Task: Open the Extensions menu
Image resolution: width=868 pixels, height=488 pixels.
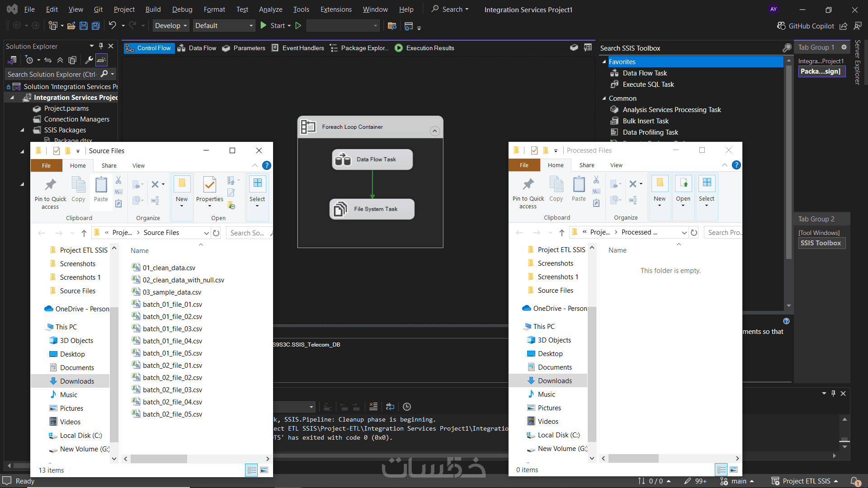Action: point(335,9)
